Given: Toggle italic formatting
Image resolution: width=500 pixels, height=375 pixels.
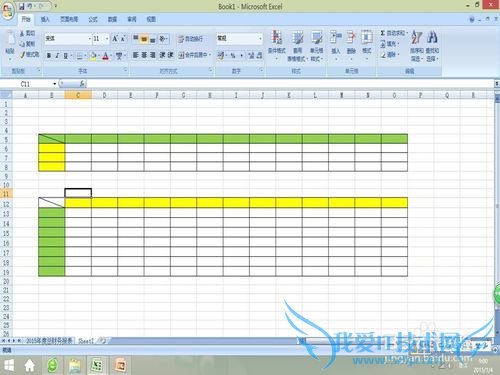Looking at the screenshot, I should [x=57, y=56].
